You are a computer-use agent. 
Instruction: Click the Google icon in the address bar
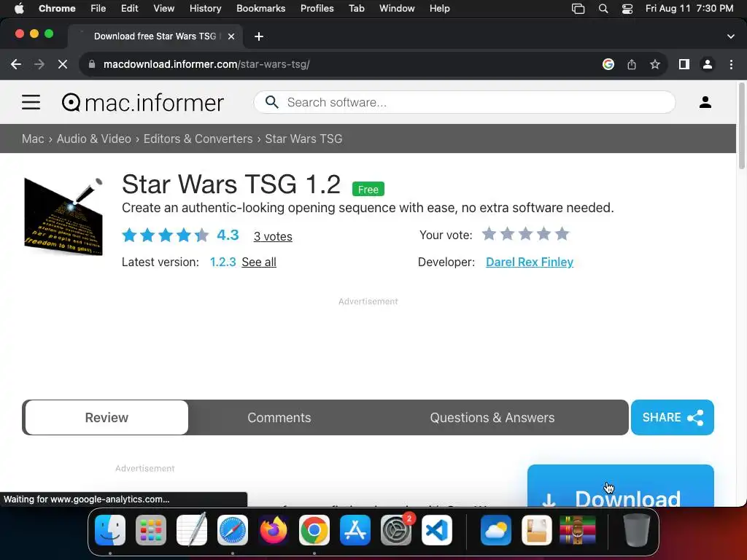pyautogui.click(x=608, y=64)
